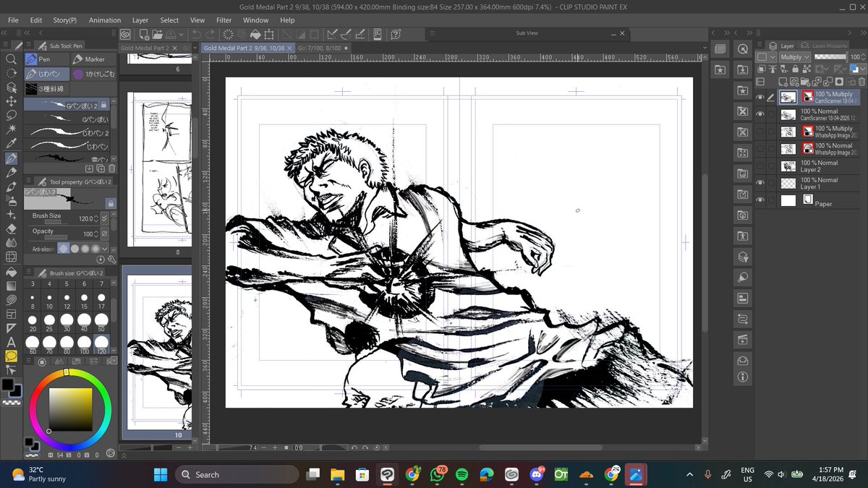Open the Story(P) menu
Viewport: 868px width, 488px height.
pos(65,20)
